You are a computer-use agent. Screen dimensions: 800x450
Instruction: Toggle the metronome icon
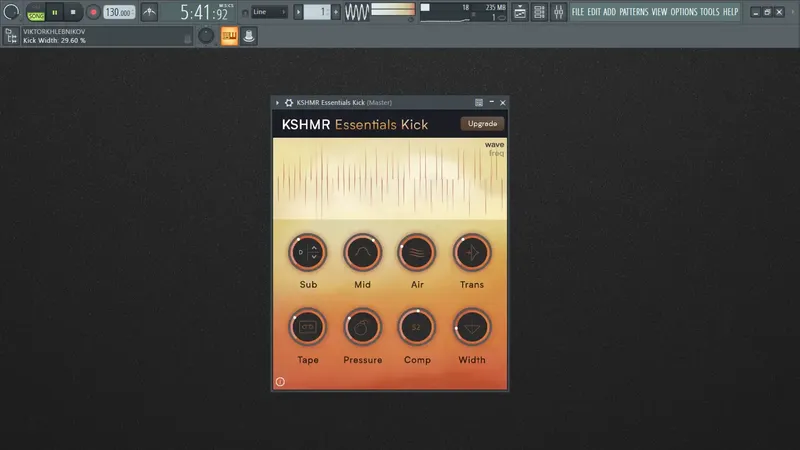(x=149, y=12)
